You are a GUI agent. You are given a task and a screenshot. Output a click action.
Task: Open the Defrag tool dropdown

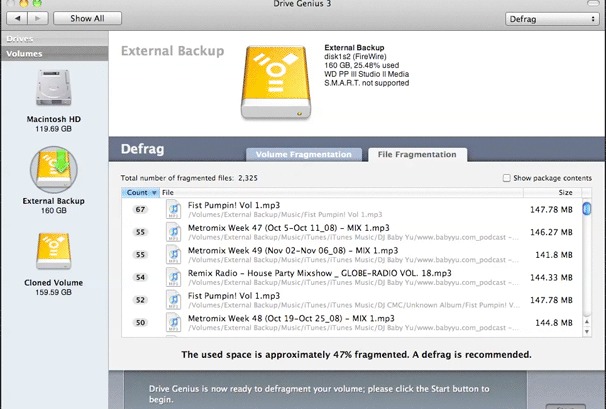(x=552, y=19)
